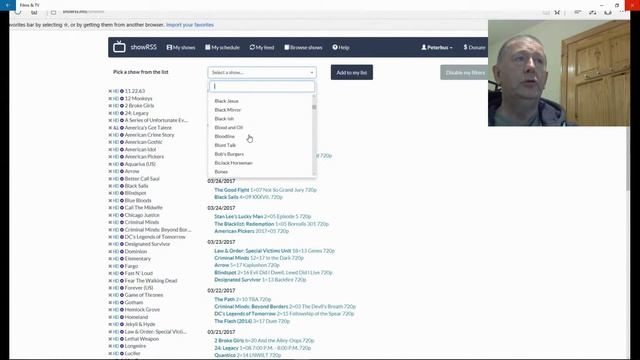Click X icon beside Blindspot

[x=110, y=193]
